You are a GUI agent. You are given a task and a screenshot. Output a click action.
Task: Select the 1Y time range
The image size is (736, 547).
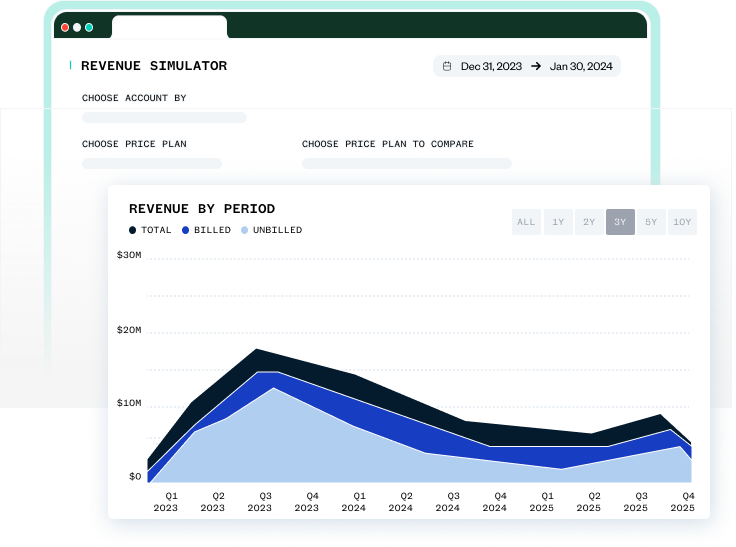(x=557, y=222)
